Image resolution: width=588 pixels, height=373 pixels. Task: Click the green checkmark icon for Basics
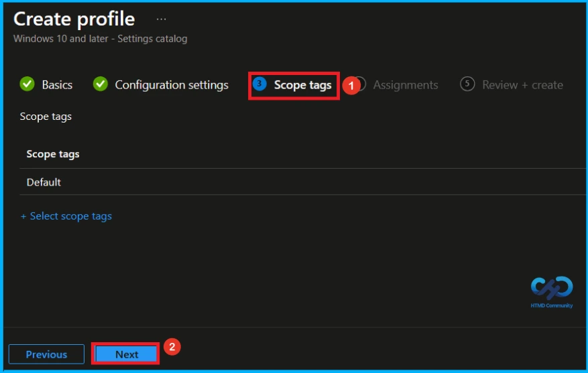click(x=27, y=84)
